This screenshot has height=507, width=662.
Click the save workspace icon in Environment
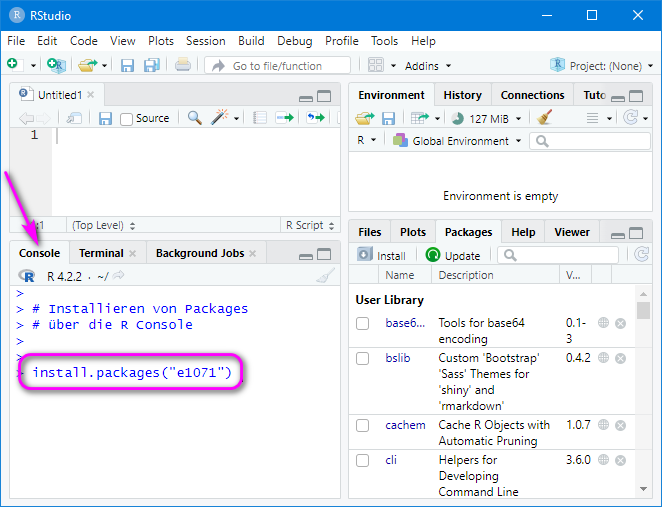[388, 119]
